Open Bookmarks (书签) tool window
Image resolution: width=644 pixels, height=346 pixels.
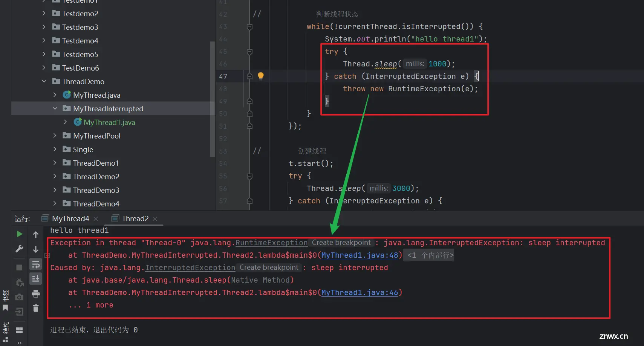5,300
